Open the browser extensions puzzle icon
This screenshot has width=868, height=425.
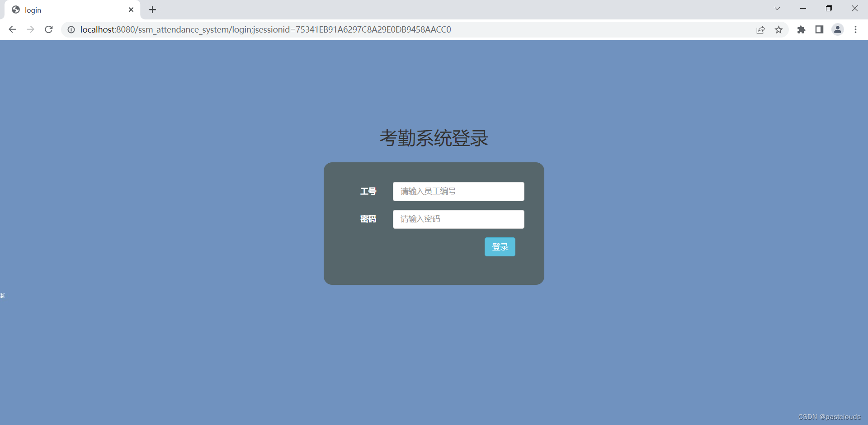coord(801,29)
